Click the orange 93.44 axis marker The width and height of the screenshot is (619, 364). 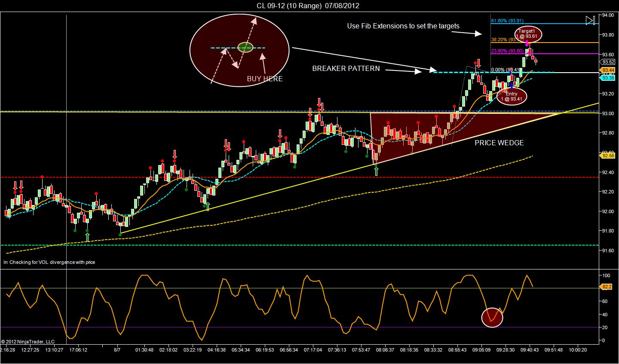608,70
